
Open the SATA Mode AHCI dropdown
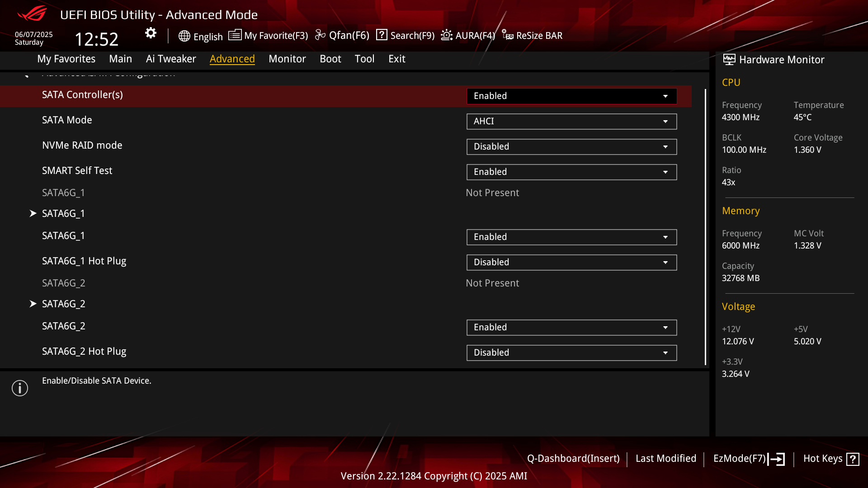[x=571, y=122]
